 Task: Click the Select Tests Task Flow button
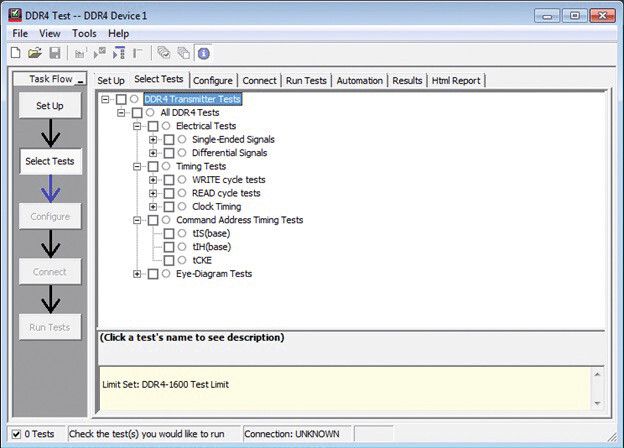click(x=50, y=161)
